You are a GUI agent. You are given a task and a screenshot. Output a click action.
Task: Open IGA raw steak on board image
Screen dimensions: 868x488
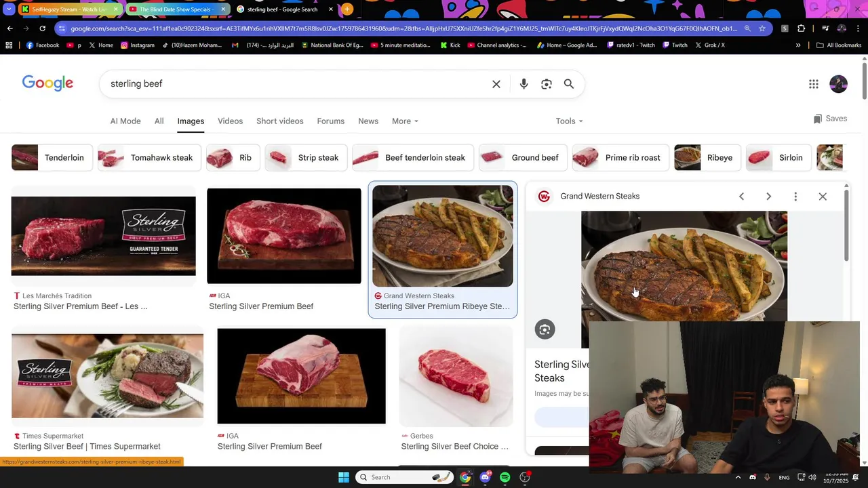284,236
